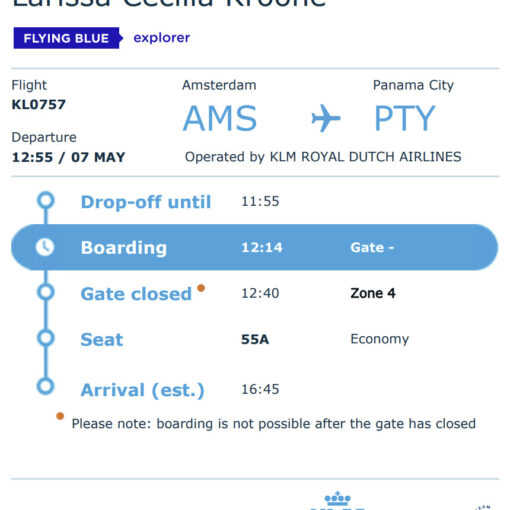Select the Seat timeline circle marker
The image size is (510, 510).
point(46,338)
